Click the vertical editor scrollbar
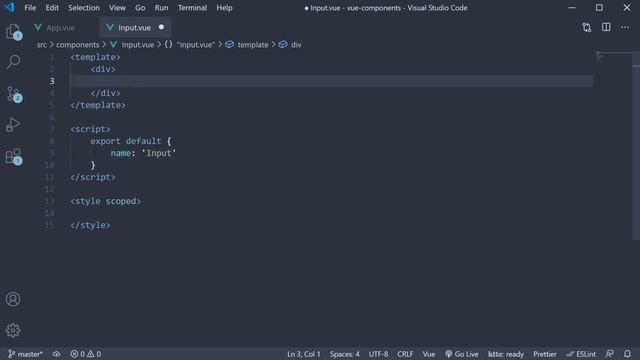The image size is (640, 360). coord(636,145)
